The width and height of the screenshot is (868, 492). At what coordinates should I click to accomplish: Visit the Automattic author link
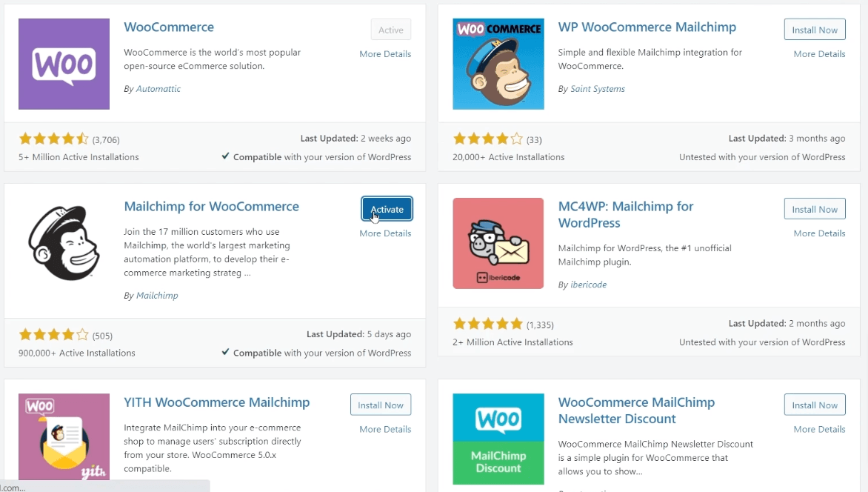click(158, 88)
